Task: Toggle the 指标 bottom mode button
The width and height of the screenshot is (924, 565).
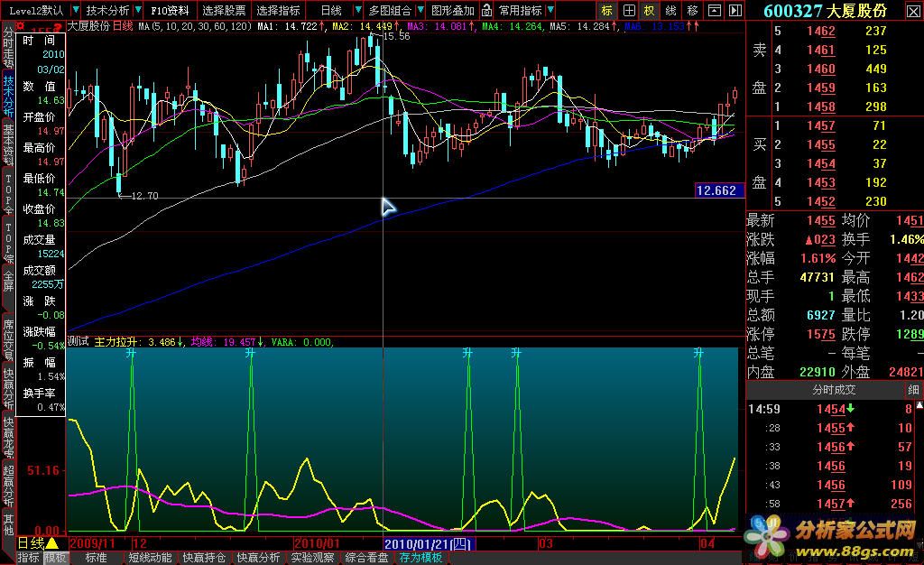Action: [28, 558]
